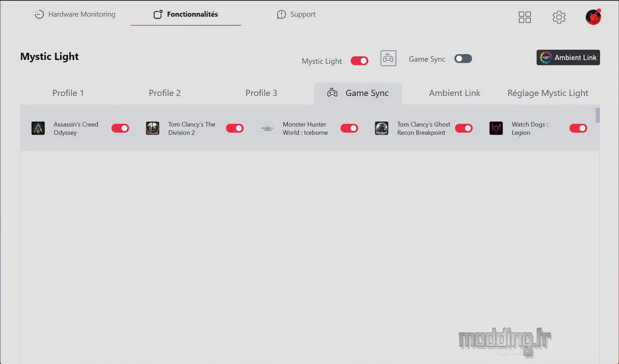This screenshot has height=364, width=619.
Task: Disable Ghost Recon Breakpoint toggle
Action: click(x=464, y=128)
